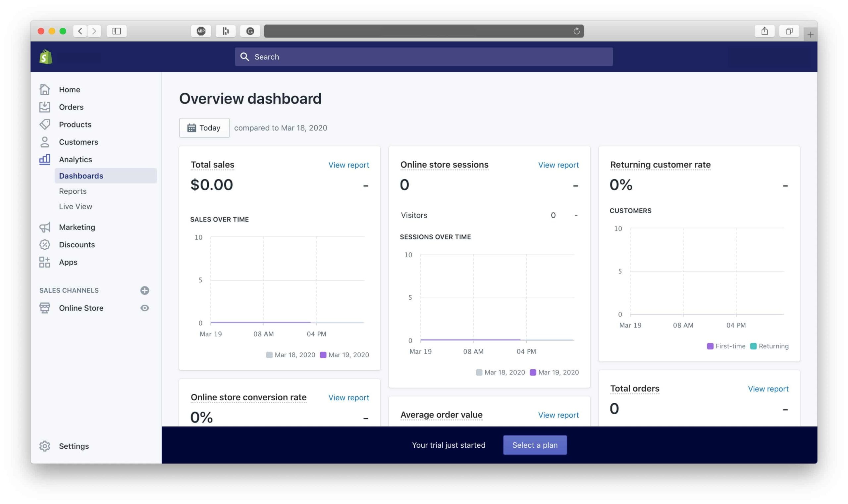This screenshot has height=504, width=848.
Task: Click the Returning customer rate title
Action: point(660,165)
